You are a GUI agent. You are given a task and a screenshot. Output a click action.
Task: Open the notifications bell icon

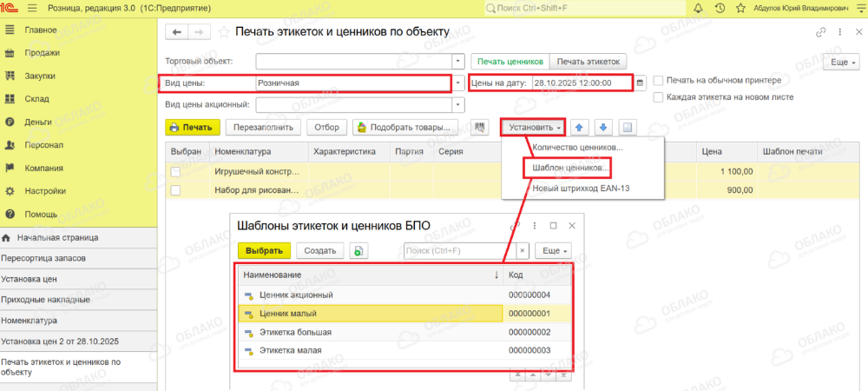point(698,9)
